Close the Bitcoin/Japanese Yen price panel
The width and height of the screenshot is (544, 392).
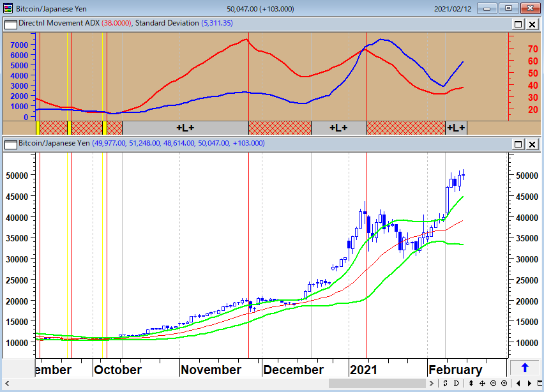pos(533,144)
